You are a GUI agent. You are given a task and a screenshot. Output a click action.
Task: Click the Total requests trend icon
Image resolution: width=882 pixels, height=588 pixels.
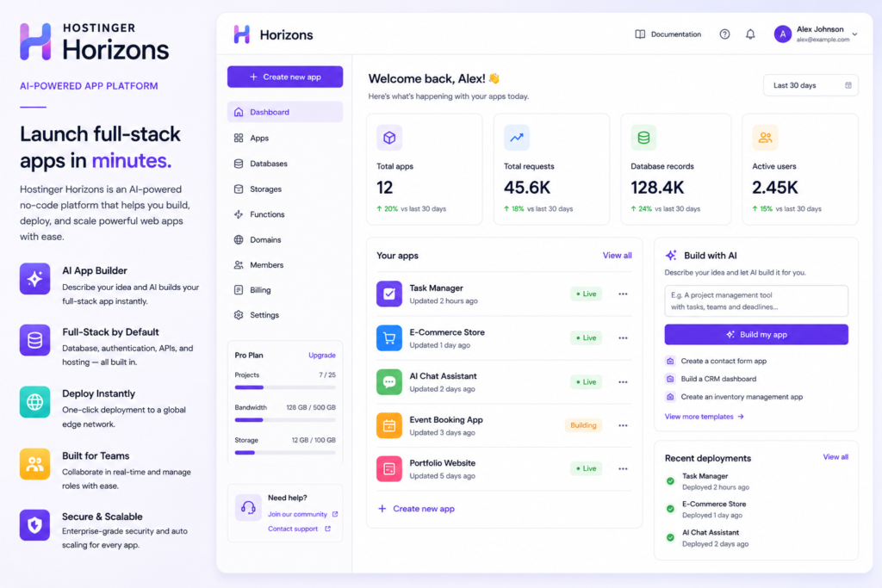517,138
